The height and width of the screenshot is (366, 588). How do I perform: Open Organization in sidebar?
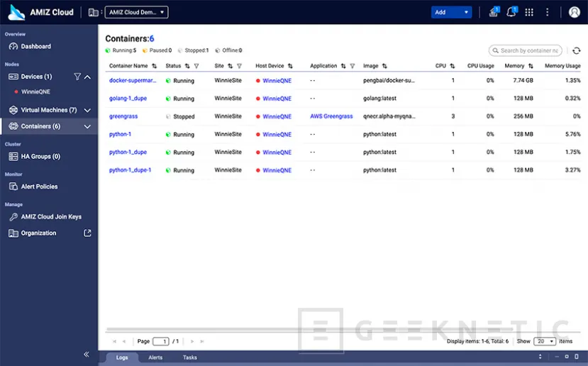38,233
